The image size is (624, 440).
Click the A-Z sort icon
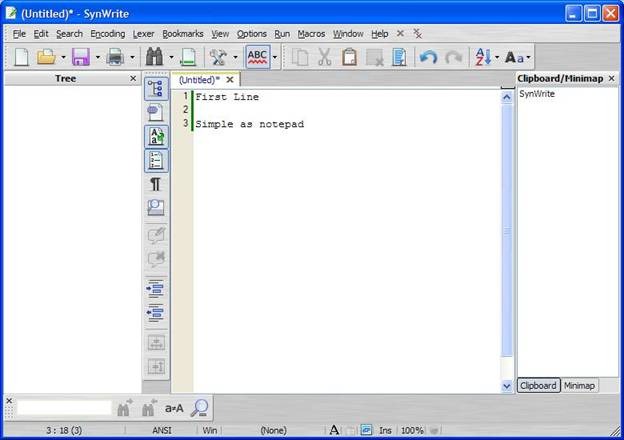[x=483, y=57]
